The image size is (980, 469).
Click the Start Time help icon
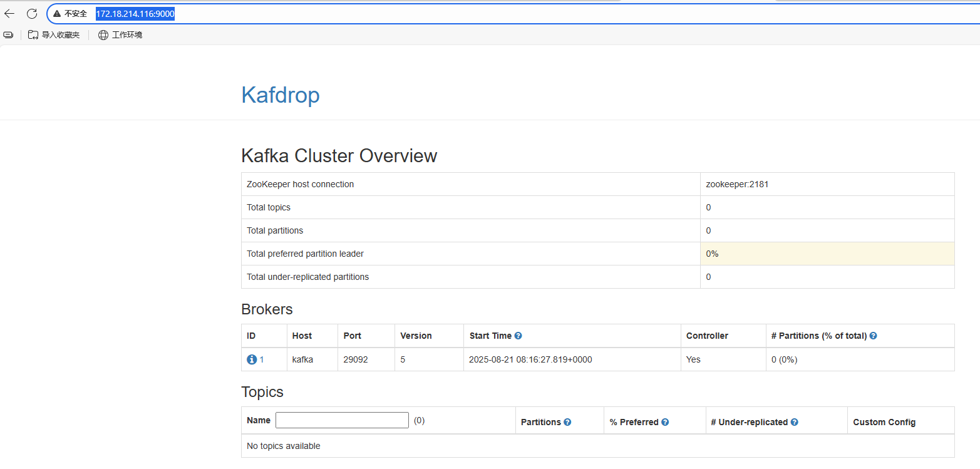(x=518, y=336)
